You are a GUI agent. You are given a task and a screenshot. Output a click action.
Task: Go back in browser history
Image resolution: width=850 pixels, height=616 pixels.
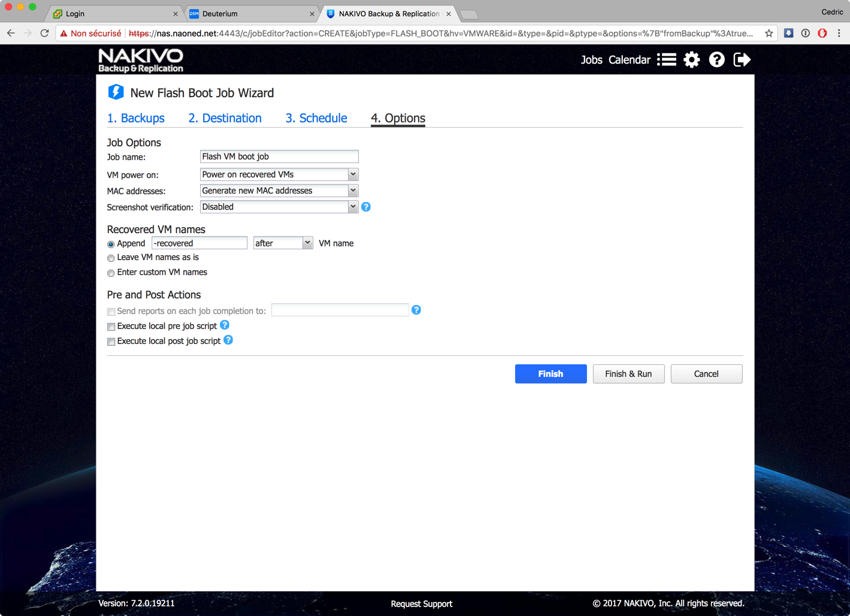coord(11,34)
